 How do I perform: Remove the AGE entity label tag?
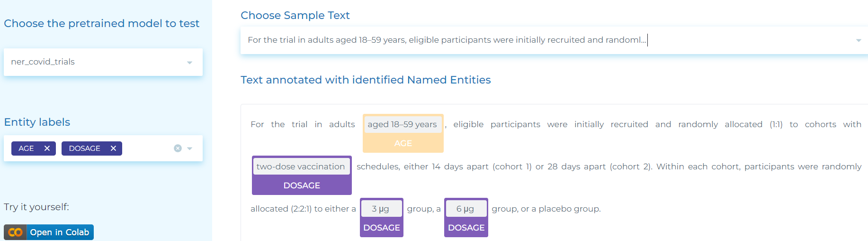[x=47, y=148]
